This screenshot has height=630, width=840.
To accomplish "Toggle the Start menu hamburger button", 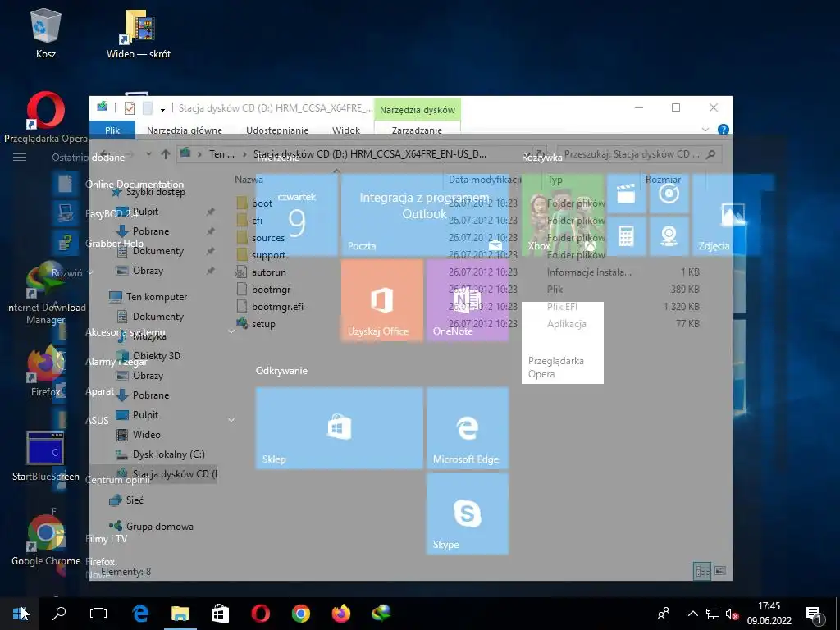I will coord(20,157).
